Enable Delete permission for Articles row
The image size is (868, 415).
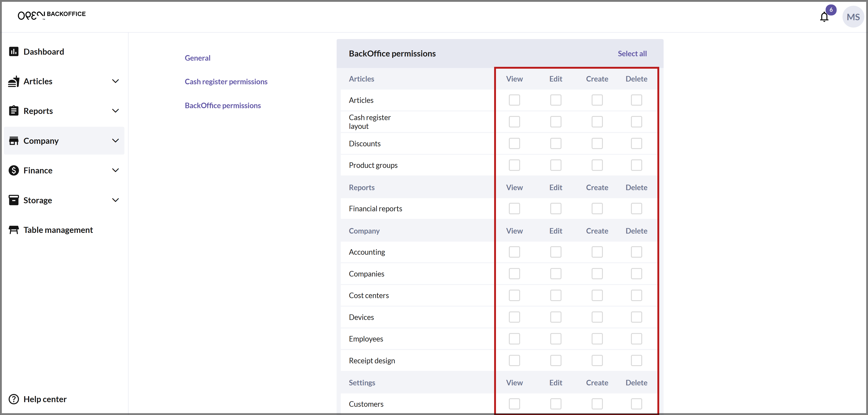[636, 100]
